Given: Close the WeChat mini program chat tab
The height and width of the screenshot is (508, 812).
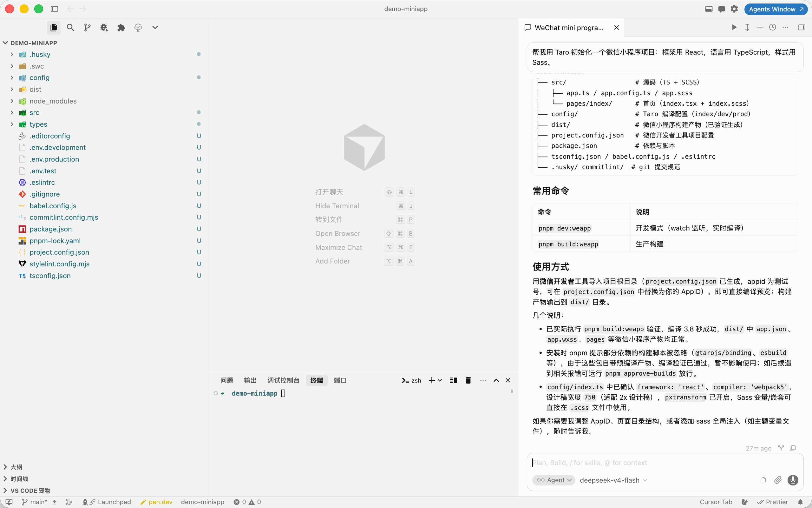Looking at the screenshot, I should coord(617,28).
